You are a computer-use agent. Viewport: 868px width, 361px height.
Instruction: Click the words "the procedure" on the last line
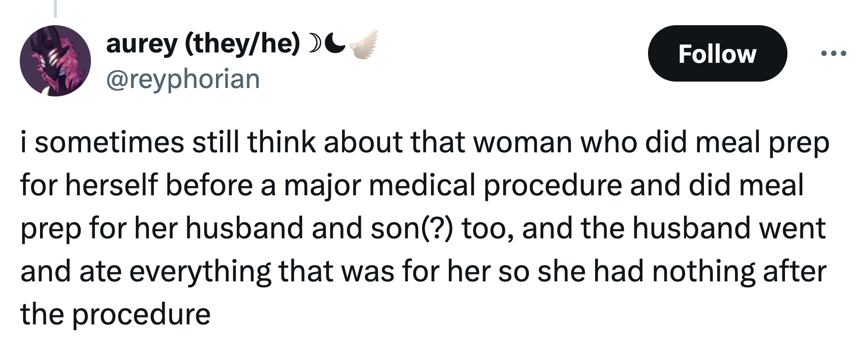115,314
